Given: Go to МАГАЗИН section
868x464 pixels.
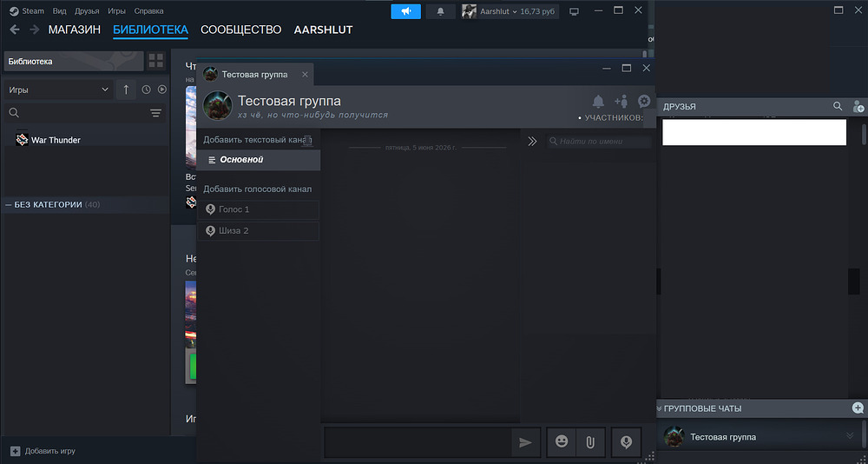Looking at the screenshot, I should 74,30.
